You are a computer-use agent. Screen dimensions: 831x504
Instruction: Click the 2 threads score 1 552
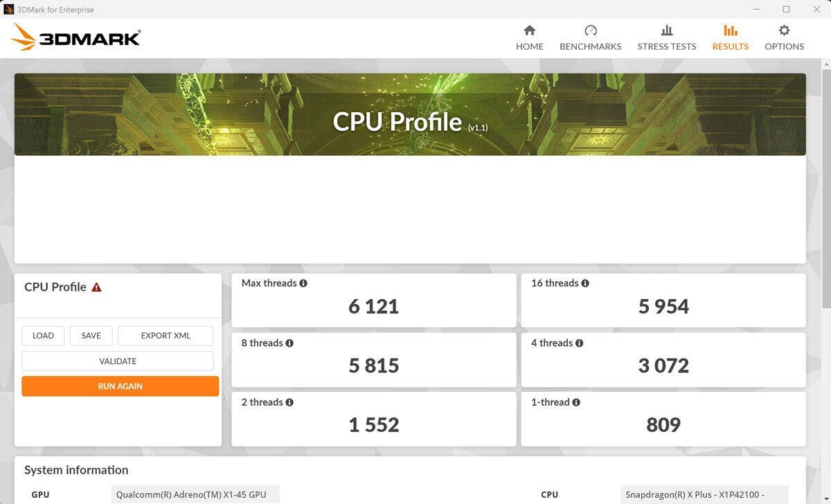374,425
